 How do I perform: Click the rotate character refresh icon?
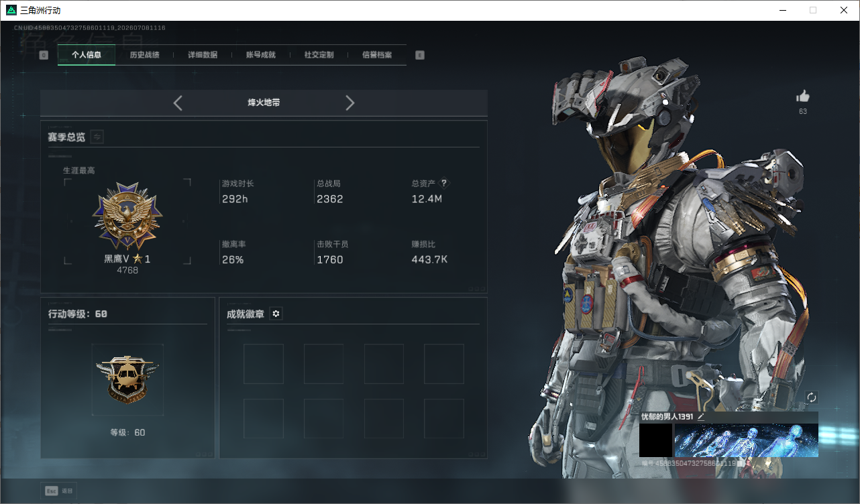pyautogui.click(x=811, y=397)
